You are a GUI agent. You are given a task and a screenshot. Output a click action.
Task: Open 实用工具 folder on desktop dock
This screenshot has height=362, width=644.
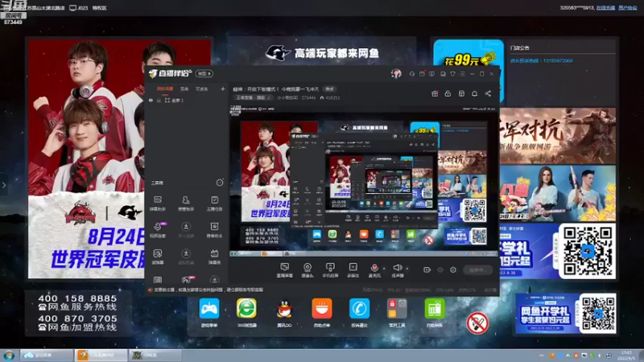pyautogui.click(x=397, y=313)
